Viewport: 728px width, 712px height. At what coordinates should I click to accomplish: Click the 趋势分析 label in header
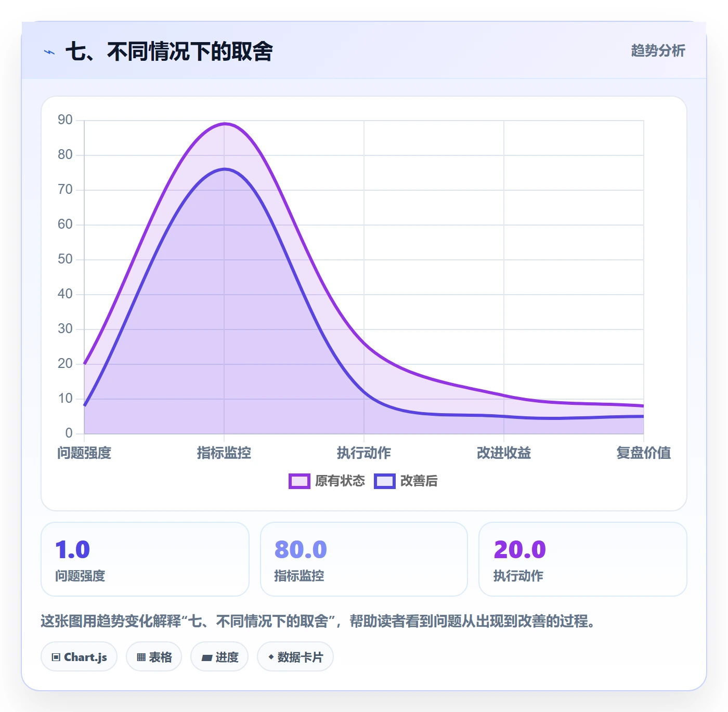658,50
